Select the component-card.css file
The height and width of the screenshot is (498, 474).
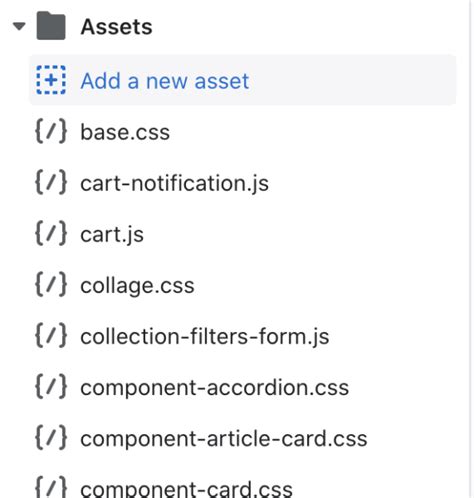pos(186,489)
